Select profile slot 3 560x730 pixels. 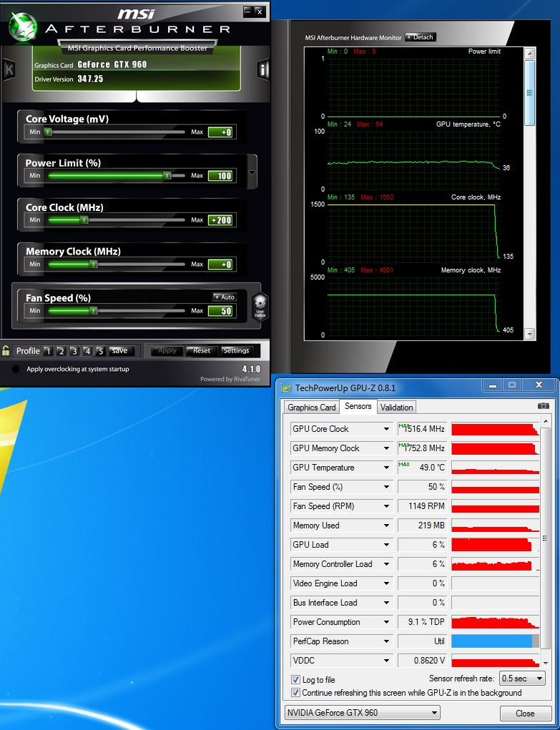point(74,351)
